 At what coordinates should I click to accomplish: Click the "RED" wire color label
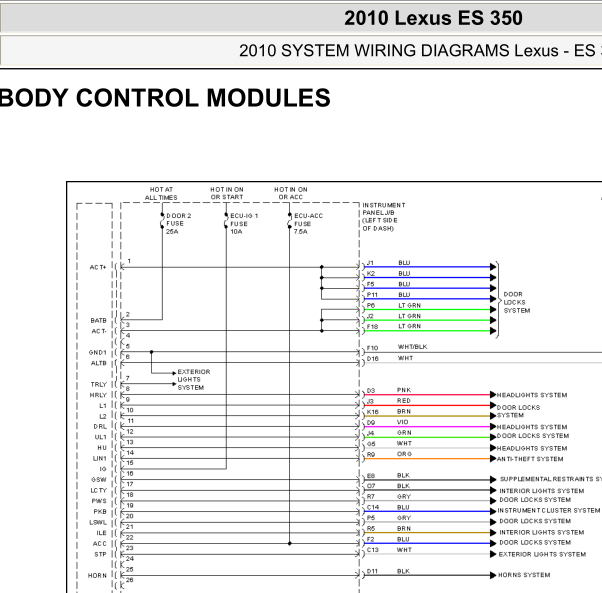[x=404, y=401]
